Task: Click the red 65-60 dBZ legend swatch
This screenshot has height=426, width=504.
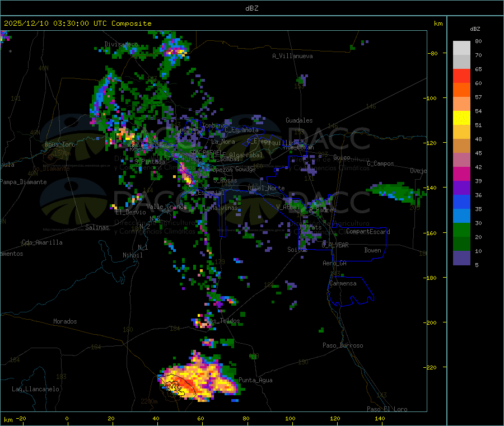Action: click(x=461, y=76)
